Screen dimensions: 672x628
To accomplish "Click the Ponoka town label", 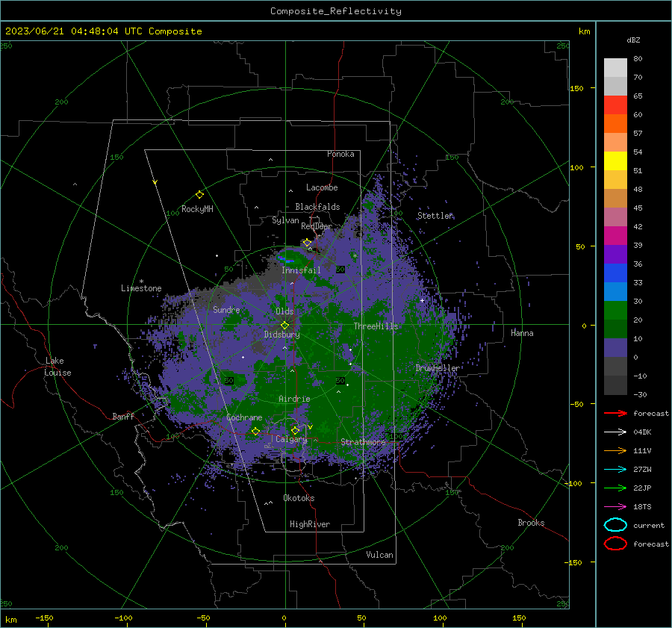I will (x=340, y=154).
